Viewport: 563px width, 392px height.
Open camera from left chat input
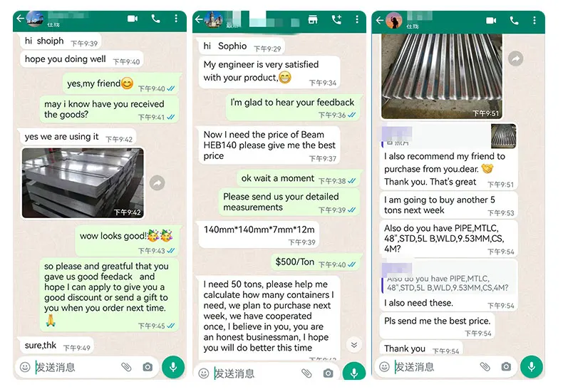(148, 367)
